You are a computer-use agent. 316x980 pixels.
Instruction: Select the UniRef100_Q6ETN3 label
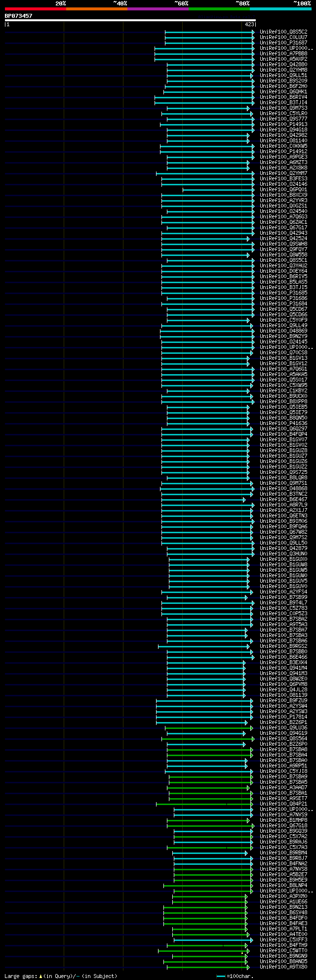[x=283, y=515]
